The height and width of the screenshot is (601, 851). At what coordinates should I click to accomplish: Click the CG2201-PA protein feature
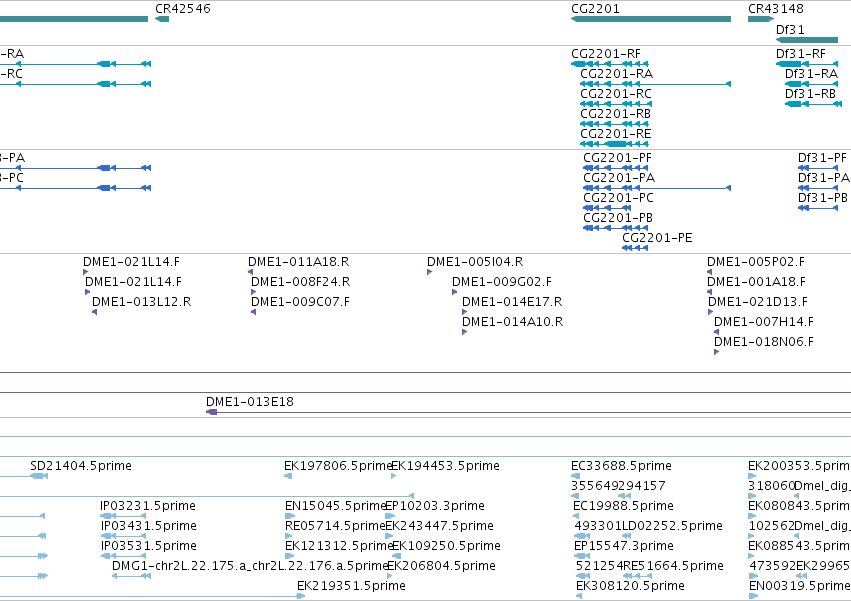click(x=657, y=188)
